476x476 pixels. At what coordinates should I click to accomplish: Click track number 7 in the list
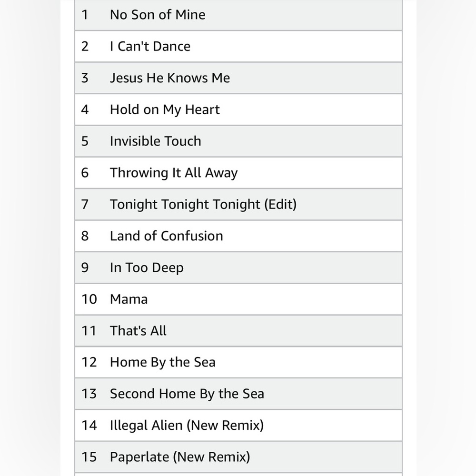pyautogui.click(x=85, y=204)
